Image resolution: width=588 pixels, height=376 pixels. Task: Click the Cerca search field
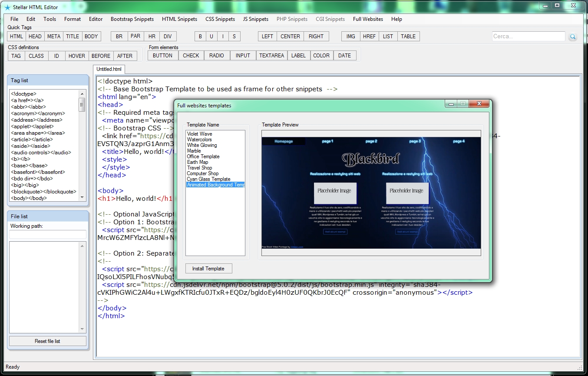pos(529,37)
